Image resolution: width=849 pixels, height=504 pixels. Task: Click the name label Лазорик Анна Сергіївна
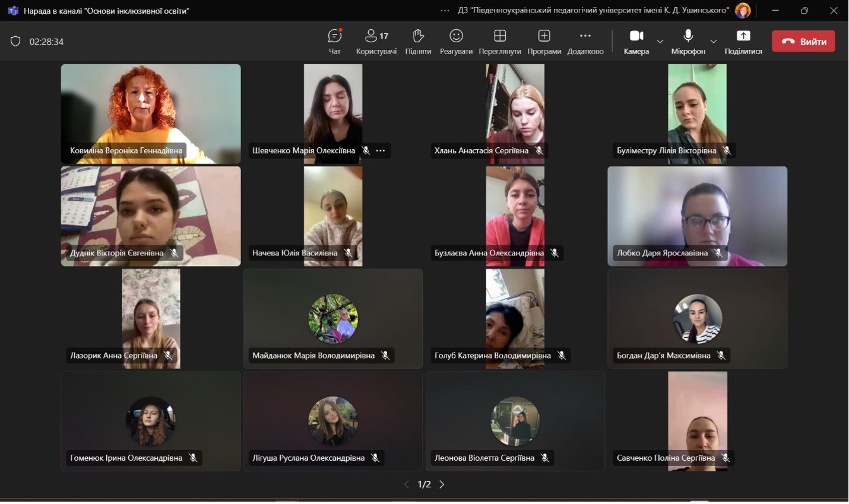pos(114,356)
